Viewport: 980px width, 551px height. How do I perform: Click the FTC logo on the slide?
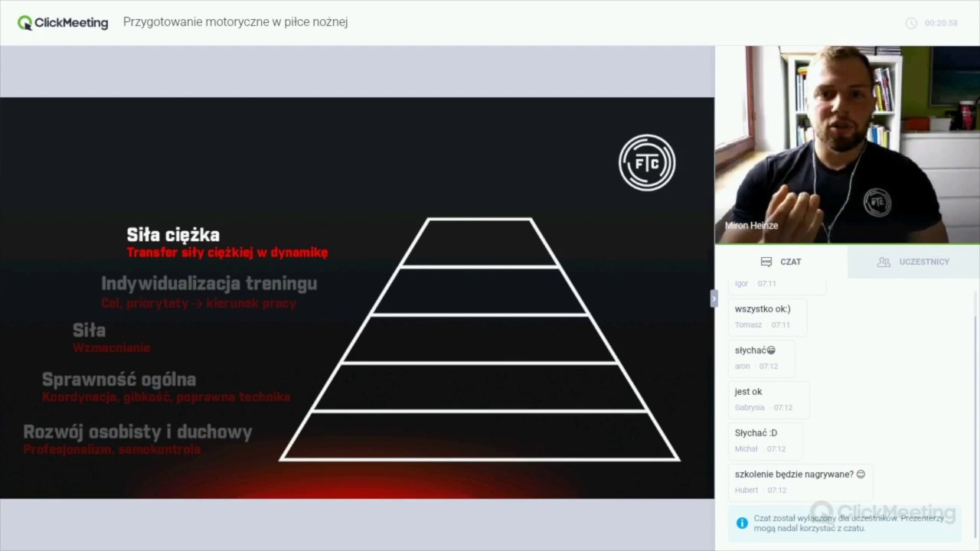pos(647,162)
